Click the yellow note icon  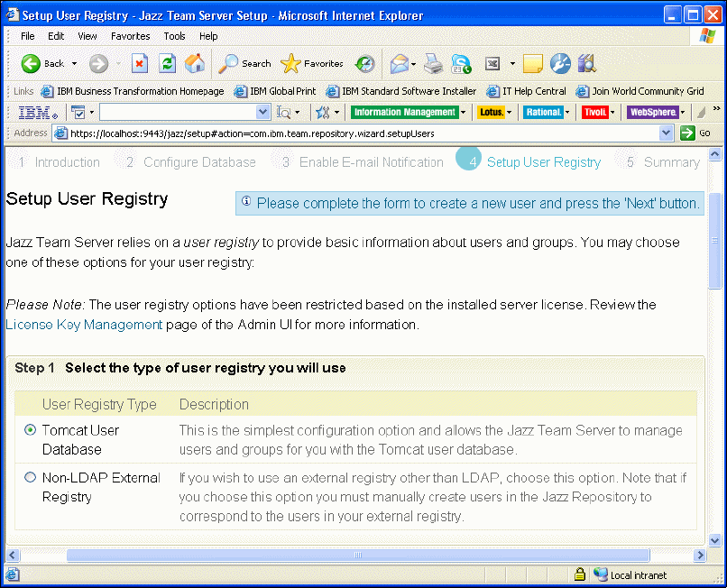click(x=533, y=63)
